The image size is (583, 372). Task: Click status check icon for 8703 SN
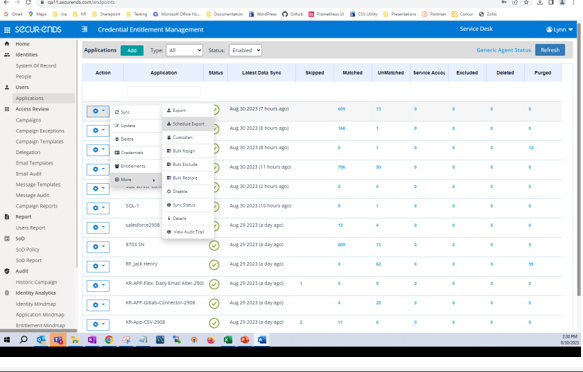click(214, 246)
